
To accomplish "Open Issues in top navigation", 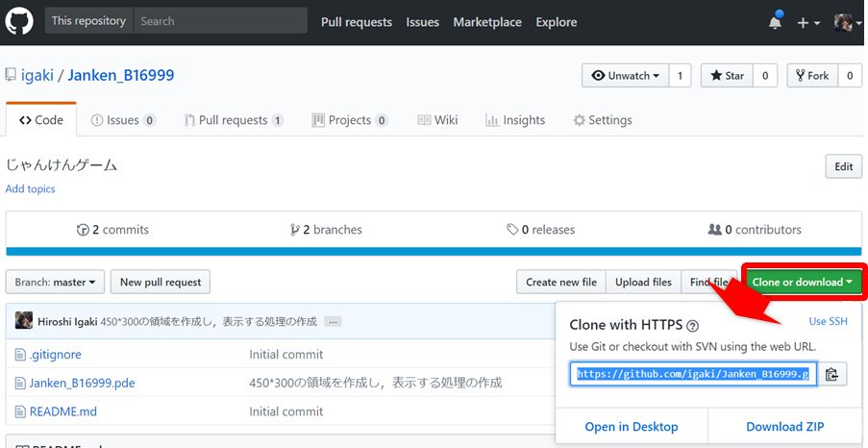I will point(422,22).
